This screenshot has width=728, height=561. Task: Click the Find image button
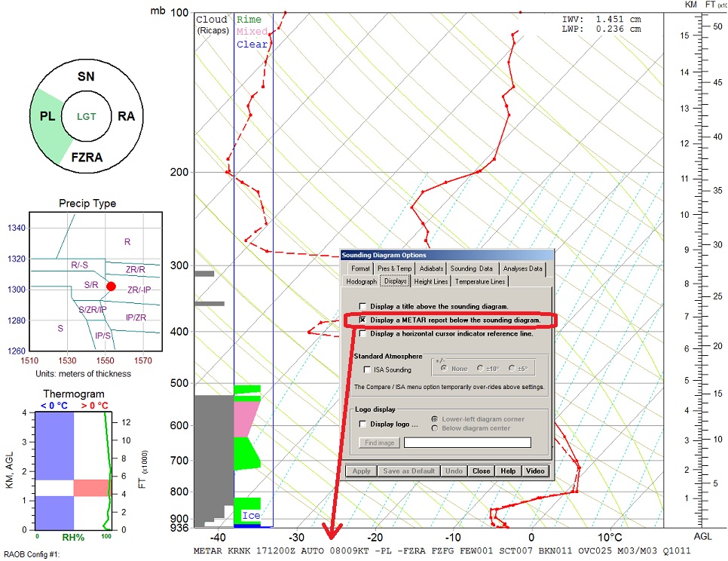379,443
